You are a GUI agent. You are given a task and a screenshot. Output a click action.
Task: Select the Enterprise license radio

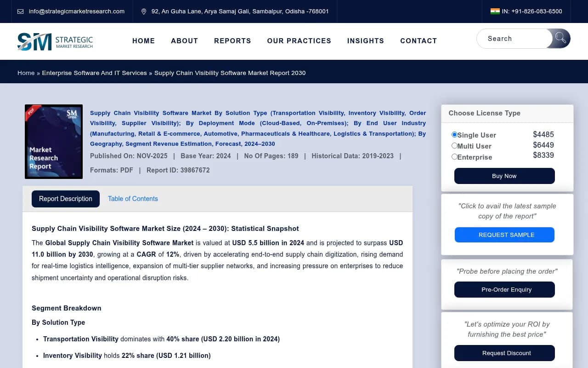pos(454,157)
